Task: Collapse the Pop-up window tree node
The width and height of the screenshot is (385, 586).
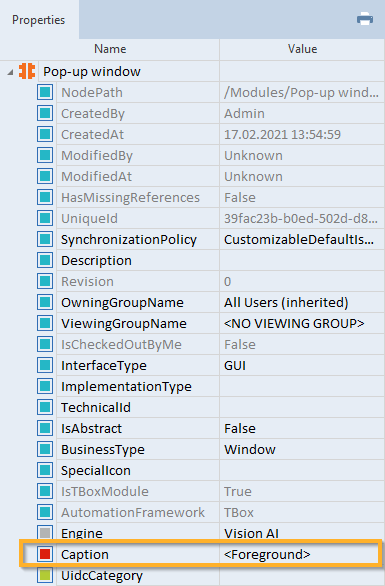Action: coord(10,72)
